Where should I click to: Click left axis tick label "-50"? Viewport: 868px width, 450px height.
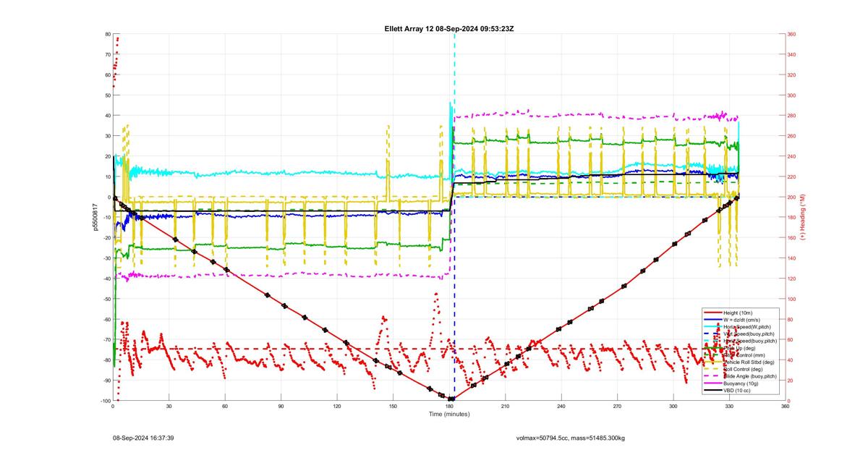pyautogui.click(x=106, y=299)
